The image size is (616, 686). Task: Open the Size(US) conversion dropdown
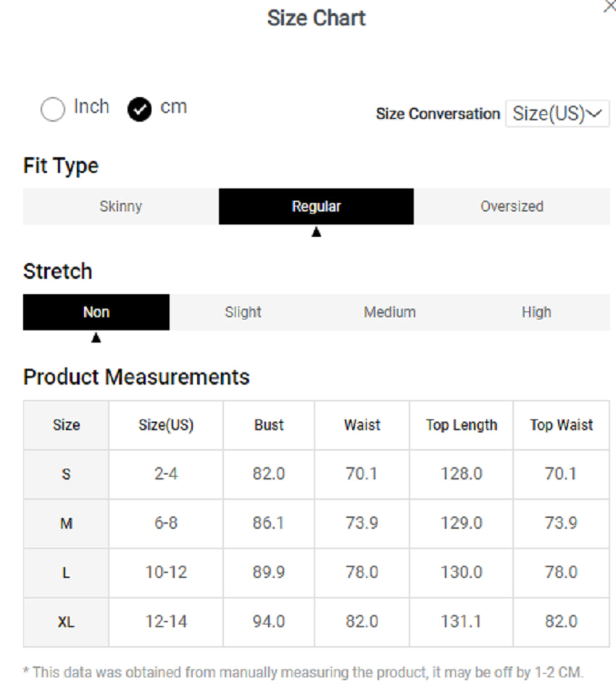pos(557,114)
